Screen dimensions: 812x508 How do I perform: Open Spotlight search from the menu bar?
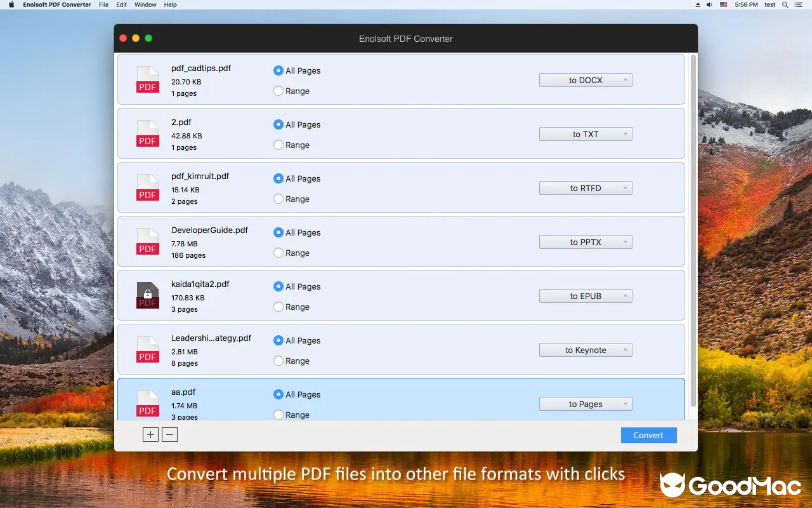click(x=785, y=4)
